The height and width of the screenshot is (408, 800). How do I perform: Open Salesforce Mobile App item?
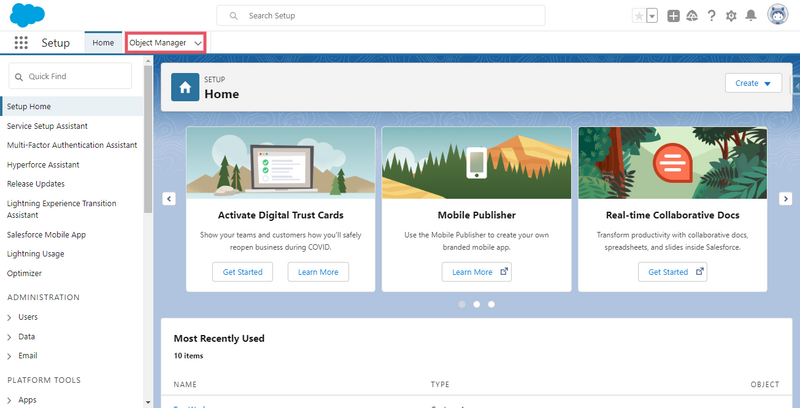click(x=46, y=235)
